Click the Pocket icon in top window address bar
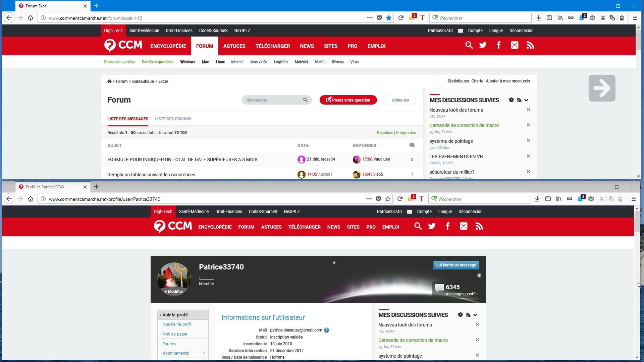644x362 pixels. pyautogui.click(x=379, y=18)
